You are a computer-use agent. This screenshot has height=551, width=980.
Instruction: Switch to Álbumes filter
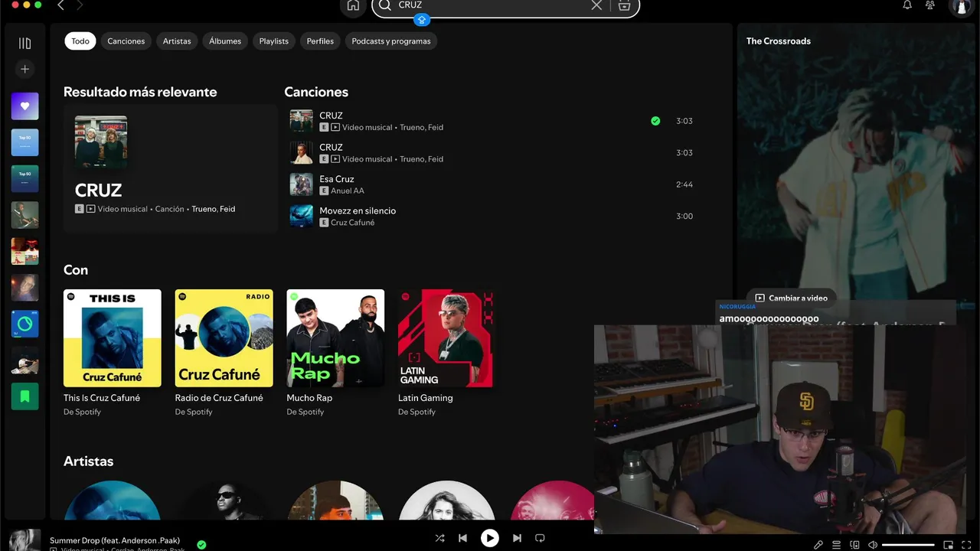[225, 41]
